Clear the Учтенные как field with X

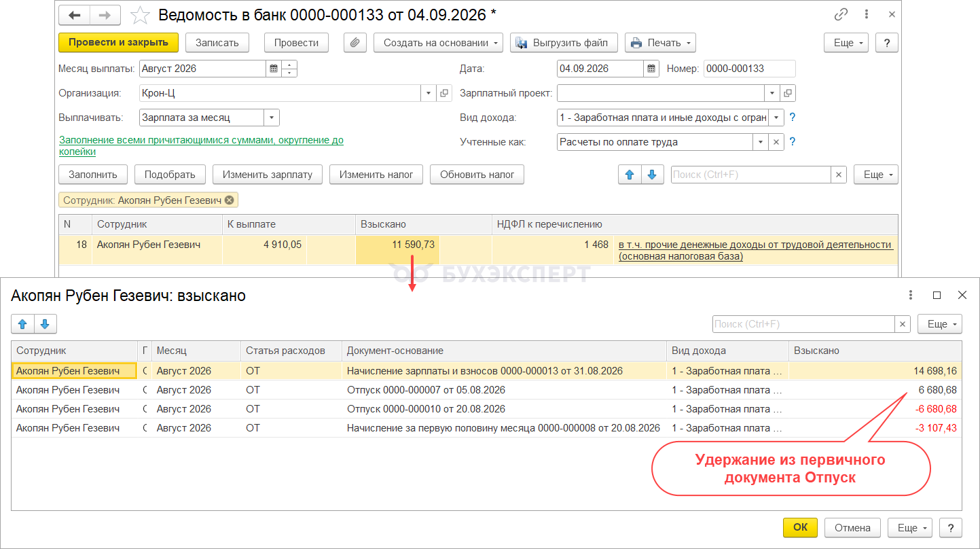777,142
